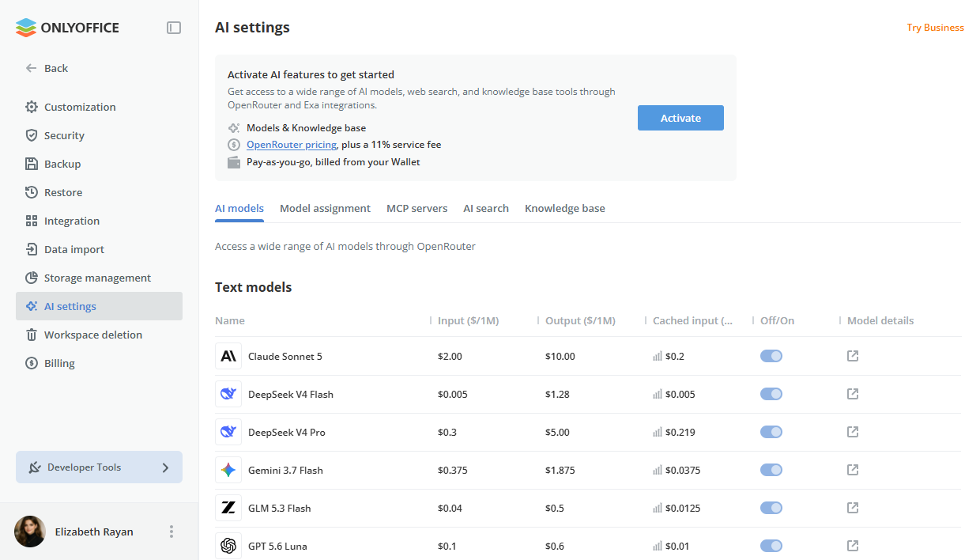
Task: Click the Billing dollar icon
Action: point(32,363)
